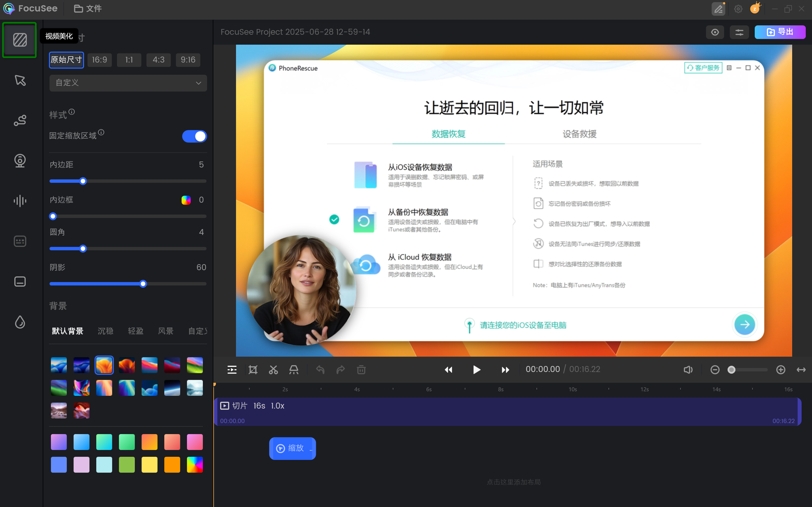The width and height of the screenshot is (812, 507).
Task: Pick the orange gradient background swatch
Action: [150, 442]
